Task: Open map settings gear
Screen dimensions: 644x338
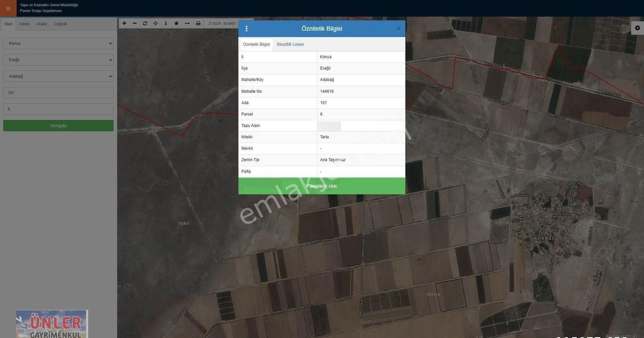Action: click(x=637, y=28)
